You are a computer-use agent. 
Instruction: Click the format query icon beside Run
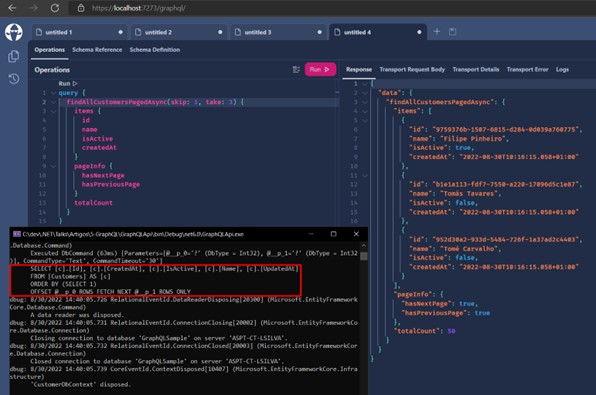(x=296, y=70)
